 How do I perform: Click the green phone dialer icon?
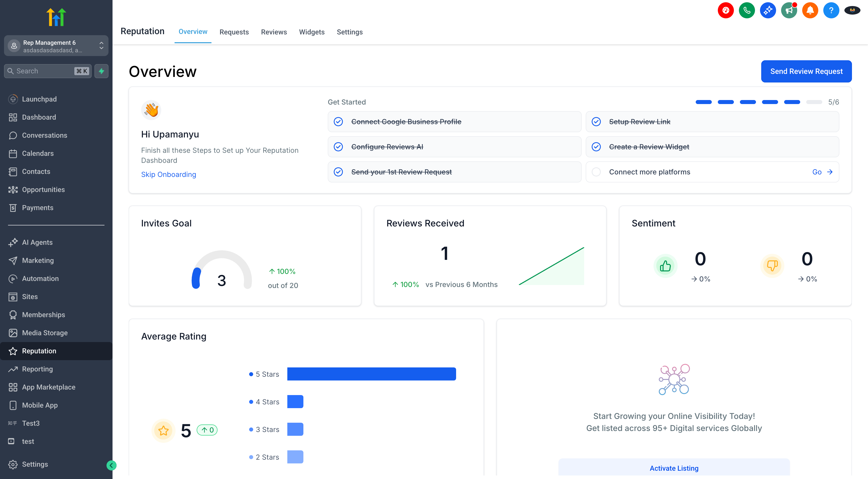(747, 11)
